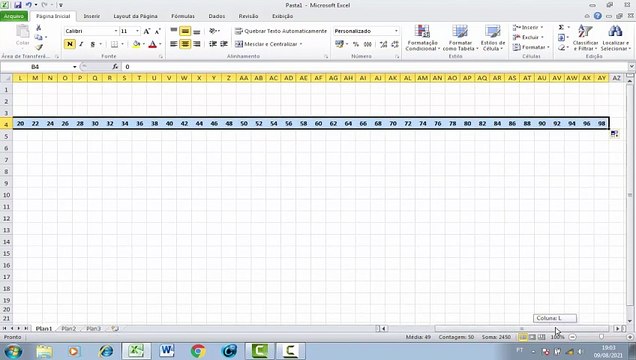Screen dimensions: 636x360
Task: Click the Excluir cells button
Action: [x=528, y=37]
